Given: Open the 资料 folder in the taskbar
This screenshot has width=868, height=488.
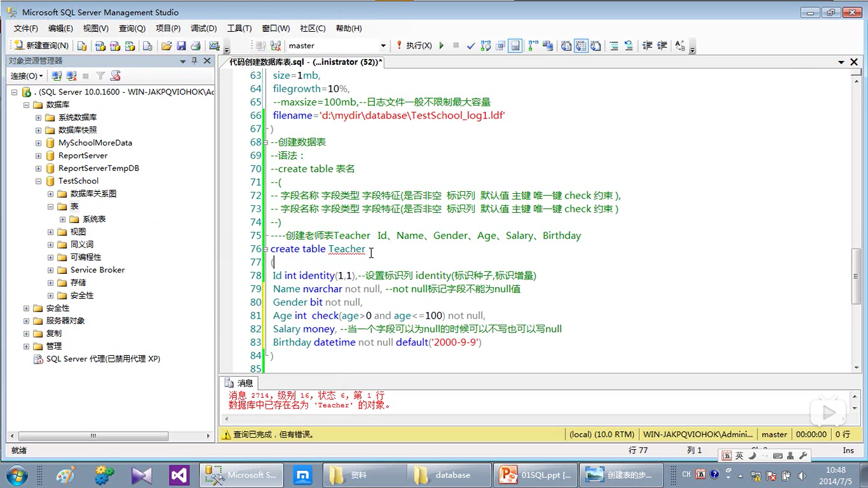Looking at the screenshot, I should [x=364, y=475].
